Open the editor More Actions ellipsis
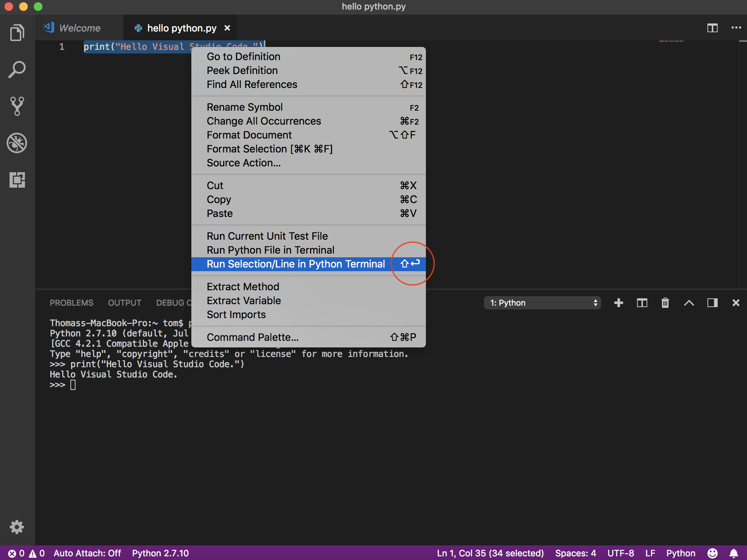The image size is (747, 560). click(736, 28)
